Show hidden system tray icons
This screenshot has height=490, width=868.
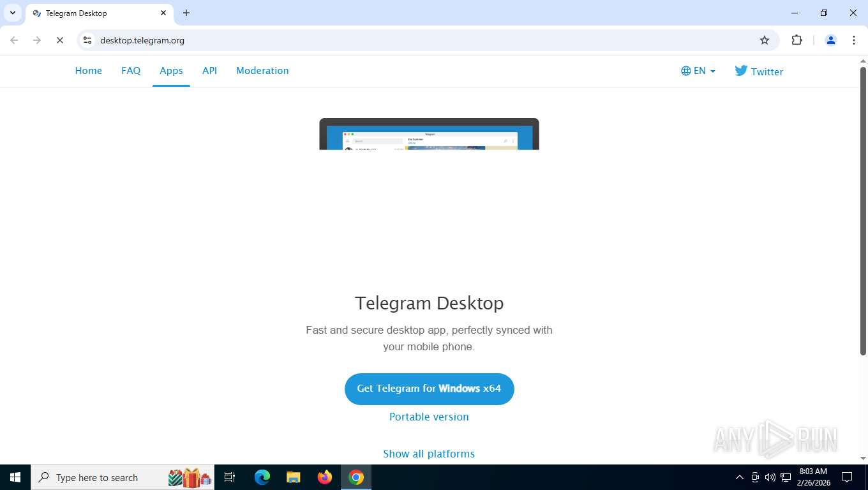tap(740, 477)
